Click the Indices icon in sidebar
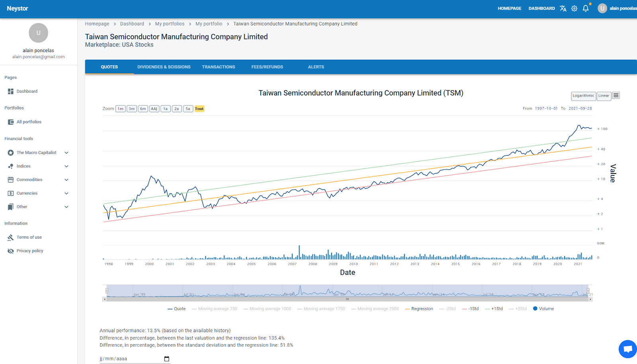Viewport: 637px width, 364px height. pos(11,166)
